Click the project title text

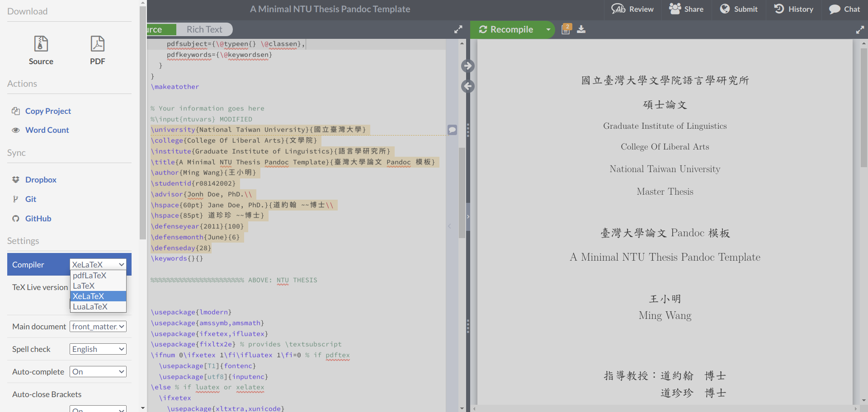click(330, 9)
